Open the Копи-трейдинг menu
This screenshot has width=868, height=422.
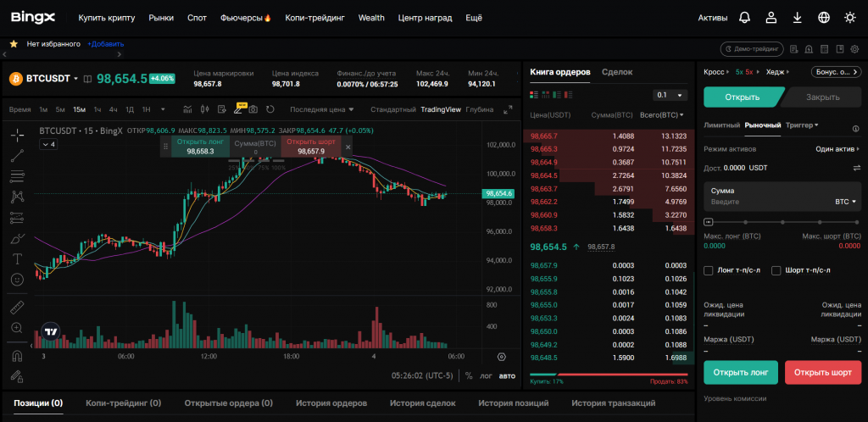tap(315, 18)
